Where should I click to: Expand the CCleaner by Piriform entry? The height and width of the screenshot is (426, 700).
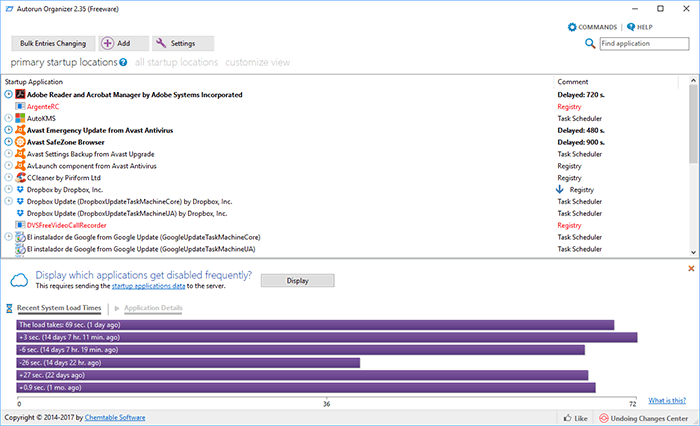point(8,178)
